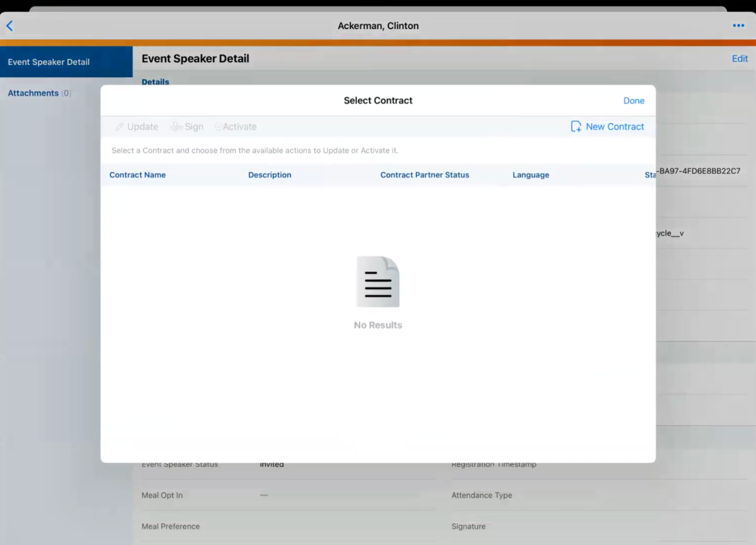Sort by Contract Partner Status column
This screenshot has width=756, height=545.
pos(424,175)
